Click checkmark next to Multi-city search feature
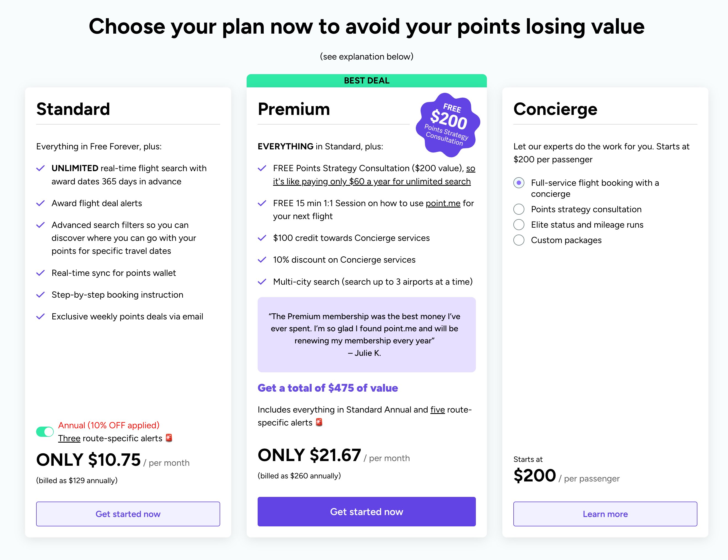The width and height of the screenshot is (728, 560). pyautogui.click(x=262, y=282)
